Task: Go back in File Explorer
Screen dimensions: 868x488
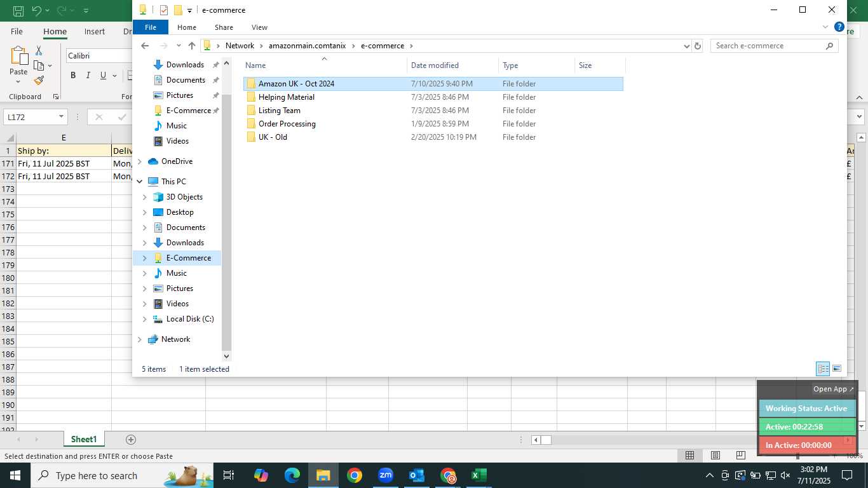Action: (145, 46)
